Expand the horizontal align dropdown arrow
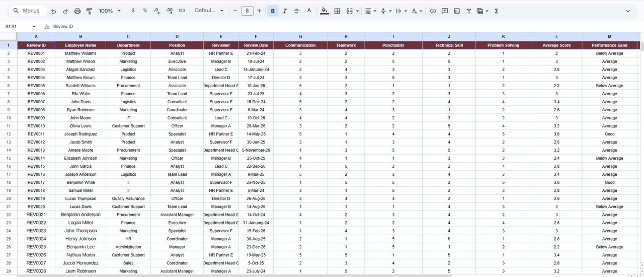The height and width of the screenshot is (277, 644). tap(376, 11)
